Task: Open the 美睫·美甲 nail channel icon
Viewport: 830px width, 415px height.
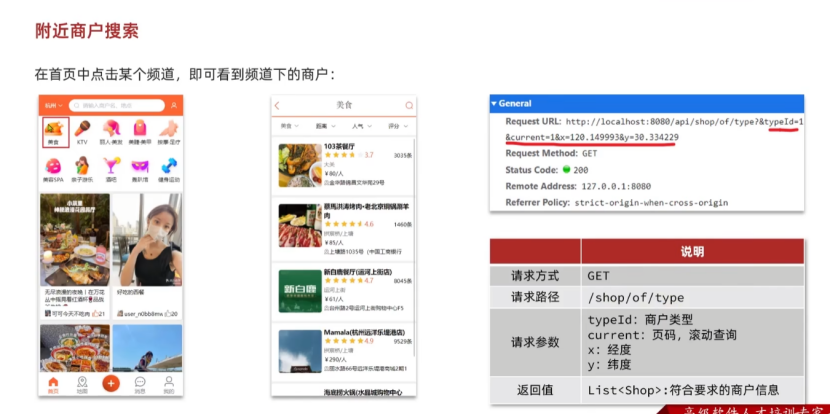Action: tap(140, 128)
